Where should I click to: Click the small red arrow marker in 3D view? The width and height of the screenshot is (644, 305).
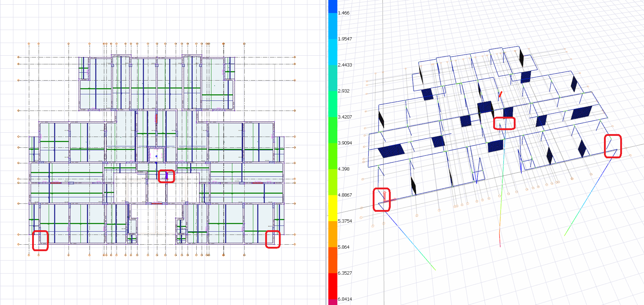coord(500,95)
